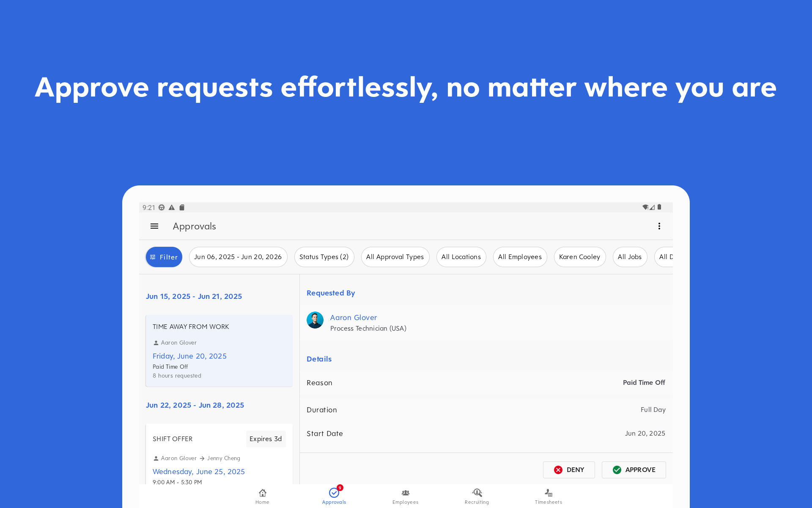
Task: Click the blue Filter button
Action: coord(164,257)
